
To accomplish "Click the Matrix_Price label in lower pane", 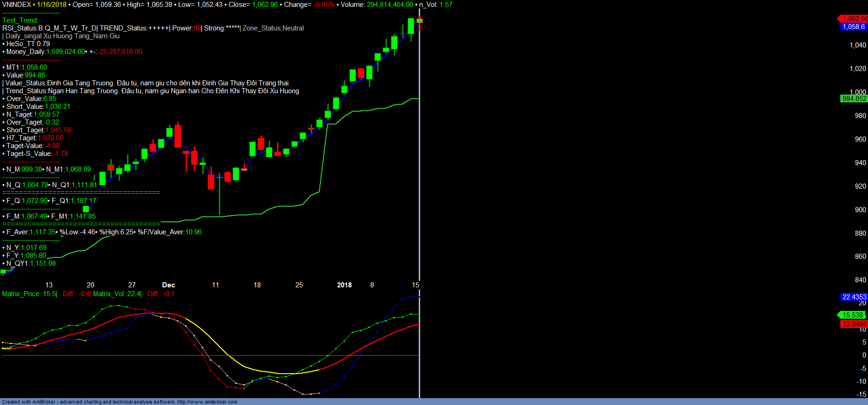I will pos(21,294).
